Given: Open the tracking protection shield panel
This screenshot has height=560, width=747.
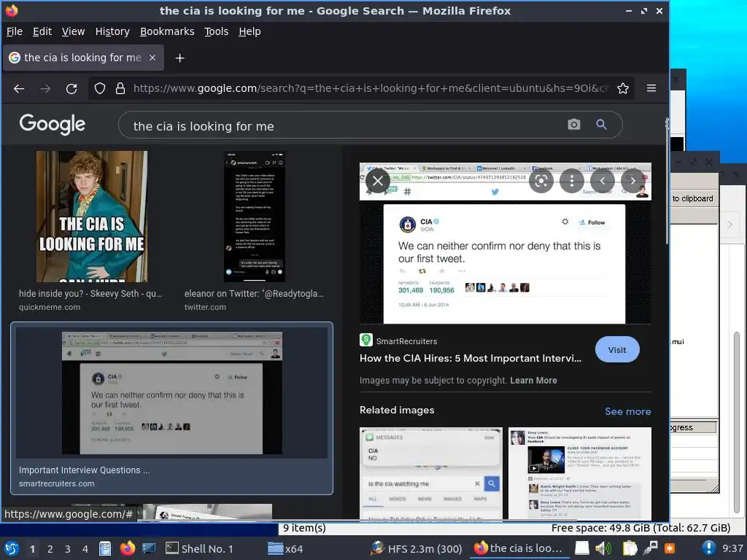Looking at the screenshot, I should (99, 88).
